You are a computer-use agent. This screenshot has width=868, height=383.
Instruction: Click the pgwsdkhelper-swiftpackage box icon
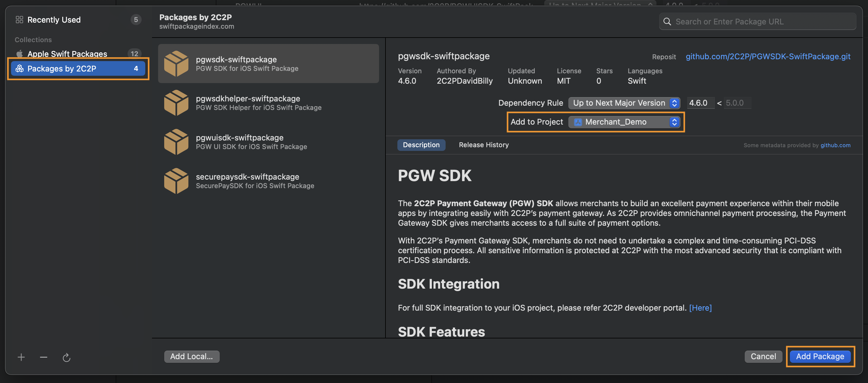coord(176,103)
